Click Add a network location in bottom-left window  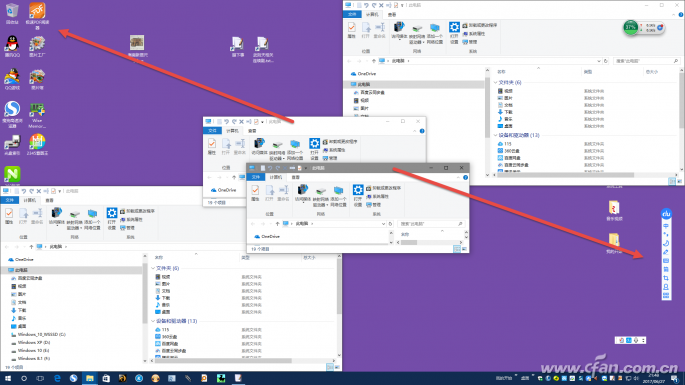[x=92, y=219]
